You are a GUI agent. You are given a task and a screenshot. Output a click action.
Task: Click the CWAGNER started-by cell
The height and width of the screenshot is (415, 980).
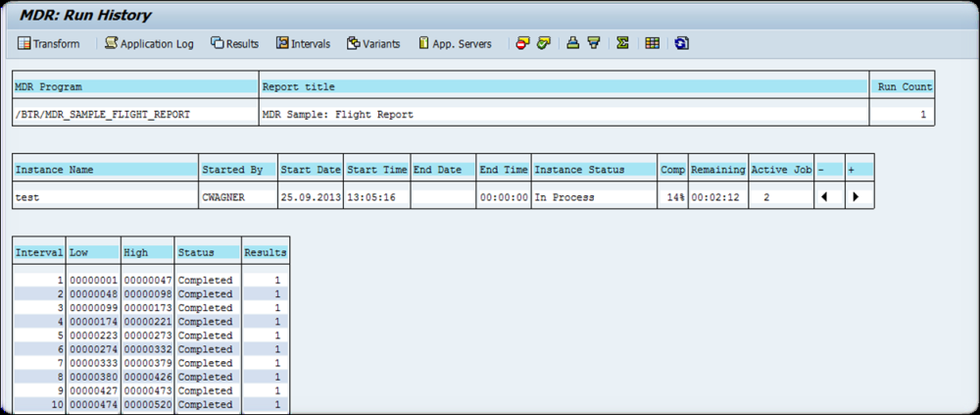tap(238, 197)
